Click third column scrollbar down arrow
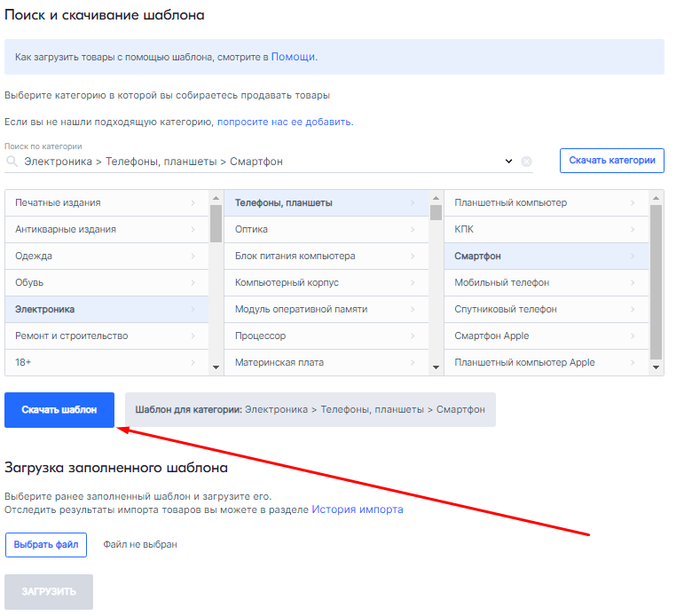This screenshot has width=692, height=616. click(x=656, y=367)
